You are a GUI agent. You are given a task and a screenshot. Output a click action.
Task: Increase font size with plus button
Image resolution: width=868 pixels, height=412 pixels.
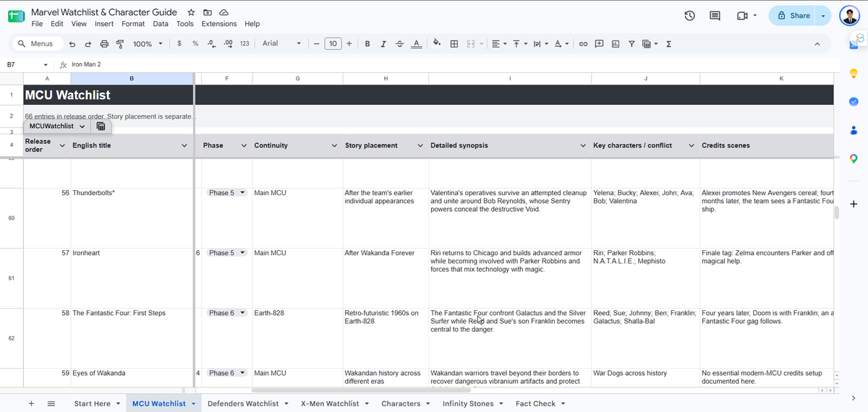pos(349,44)
